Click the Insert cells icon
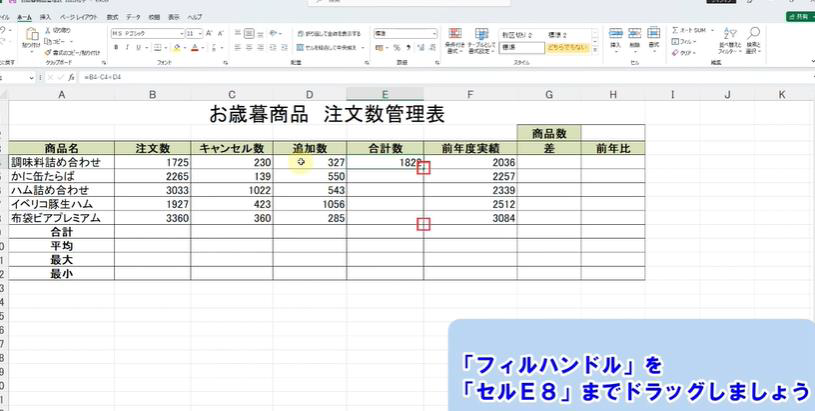 615,38
